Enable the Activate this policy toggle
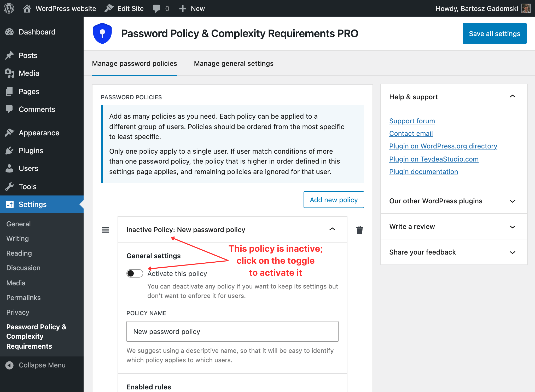The image size is (535, 392). click(135, 273)
